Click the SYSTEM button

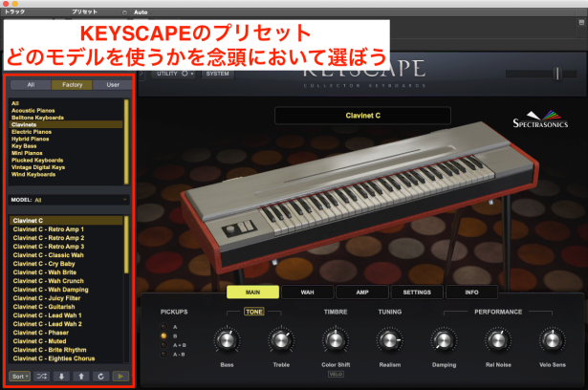point(217,74)
